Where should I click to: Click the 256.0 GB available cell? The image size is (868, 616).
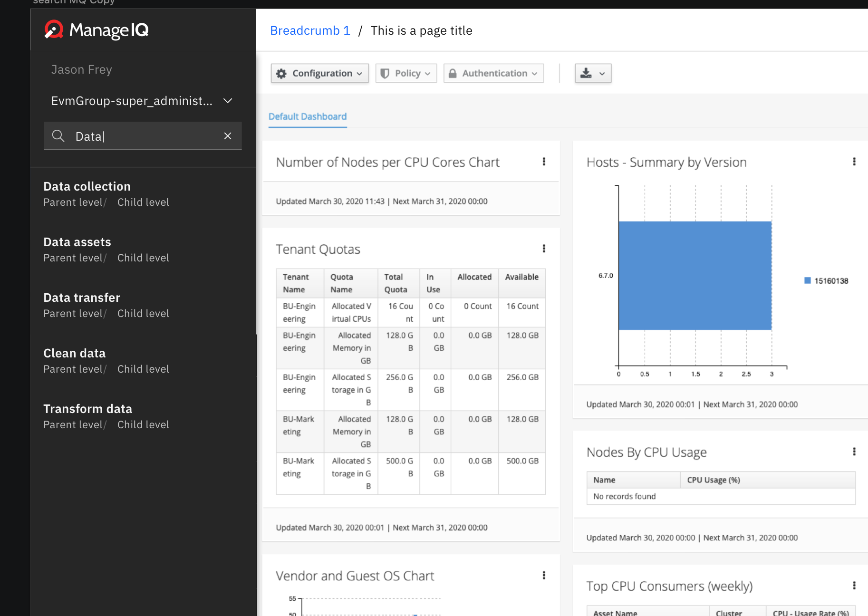tap(522, 390)
